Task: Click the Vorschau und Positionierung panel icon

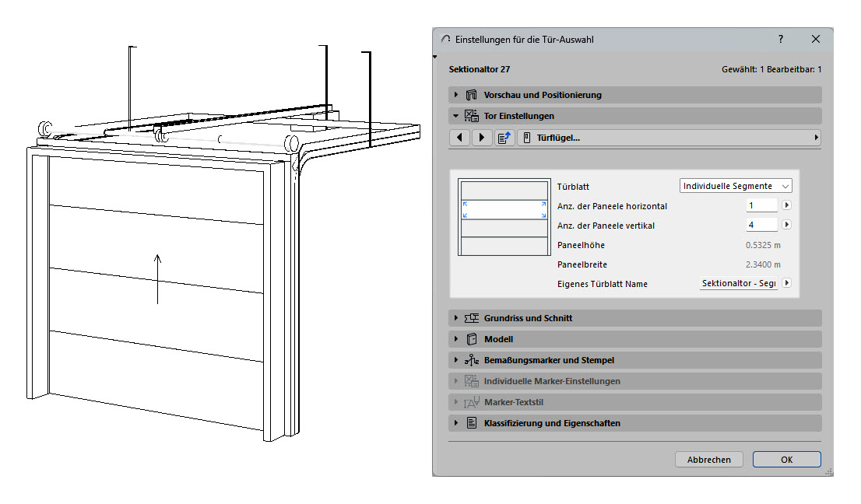Action: point(471,95)
